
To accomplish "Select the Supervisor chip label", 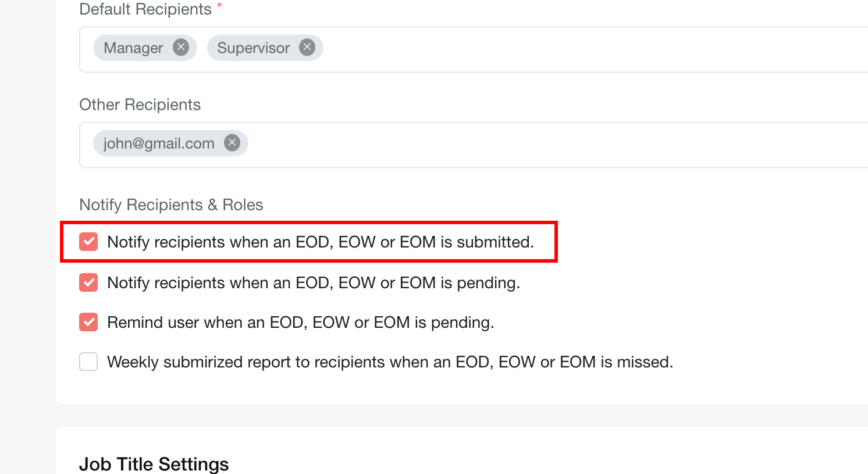I will pyautogui.click(x=253, y=48).
